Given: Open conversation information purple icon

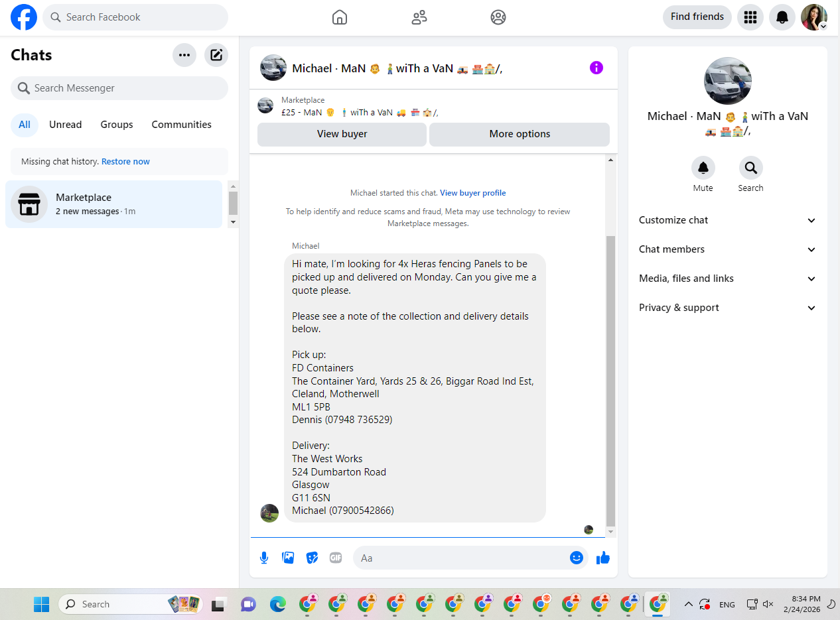Looking at the screenshot, I should coord(596,68).
